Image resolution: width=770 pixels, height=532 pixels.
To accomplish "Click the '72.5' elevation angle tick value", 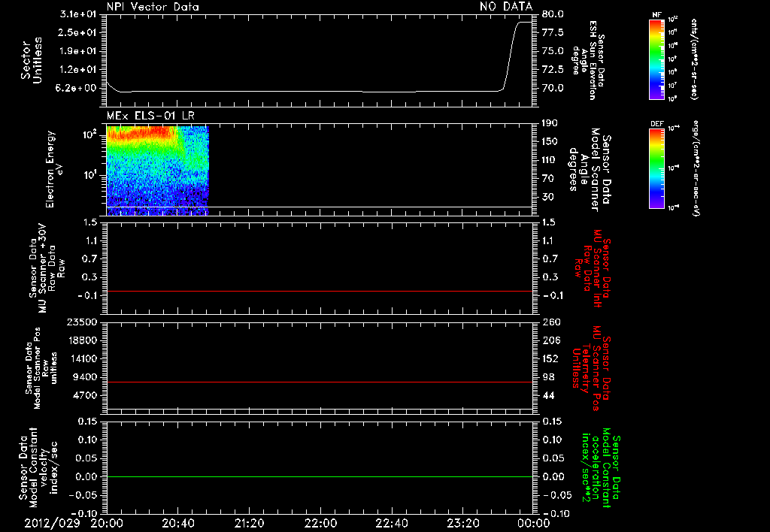I will [553, 69].
